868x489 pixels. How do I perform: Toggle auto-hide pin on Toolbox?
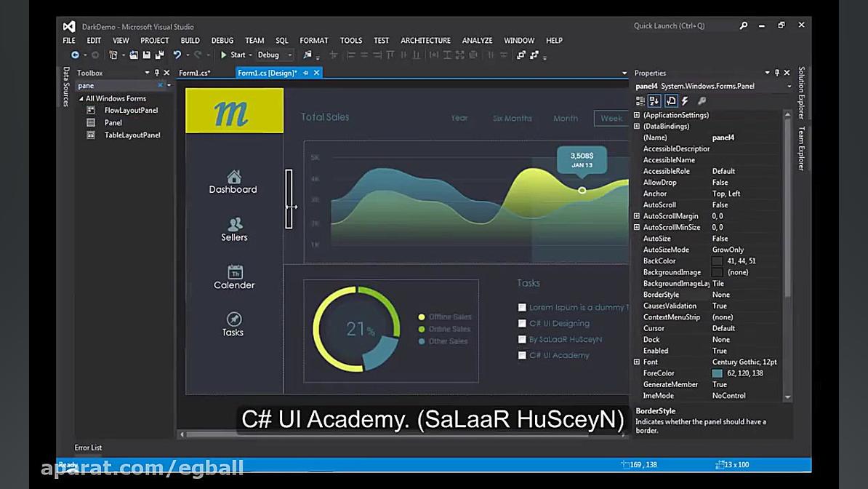coord(156,73)
